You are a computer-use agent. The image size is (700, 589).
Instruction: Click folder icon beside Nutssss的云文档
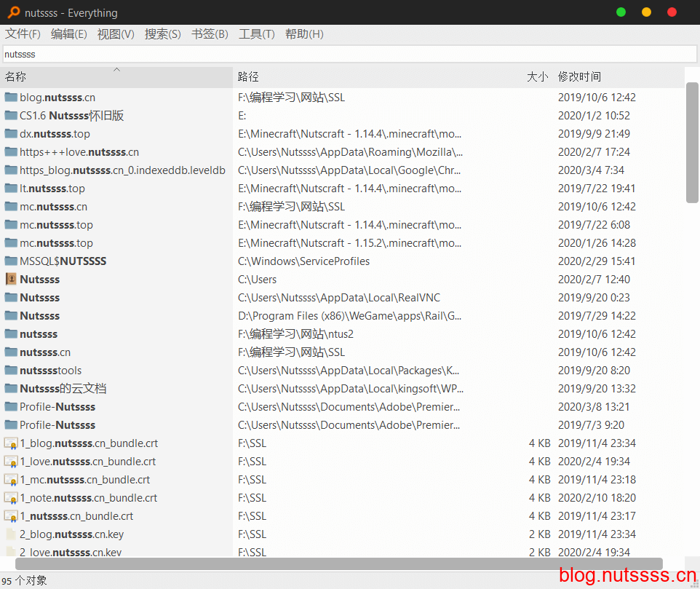(11, 389)
